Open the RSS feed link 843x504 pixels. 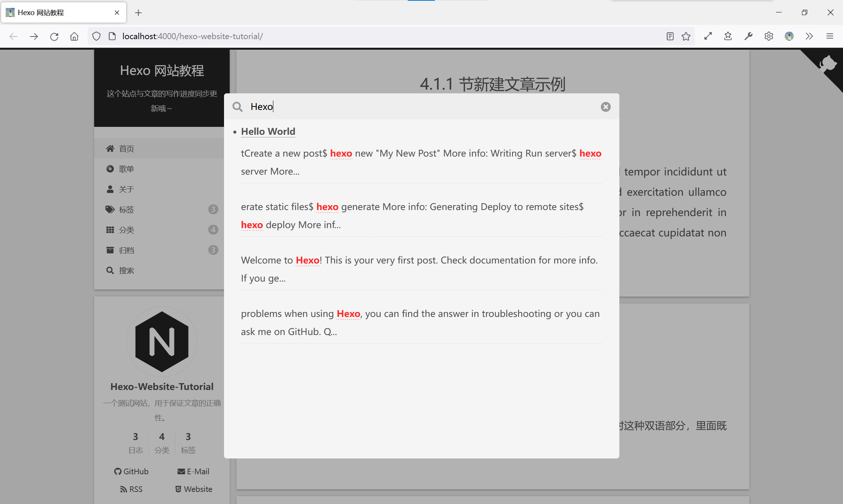[131, 489]
